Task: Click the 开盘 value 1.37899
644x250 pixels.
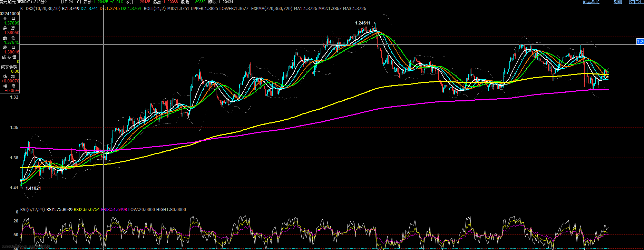Action: pos(12,23)
